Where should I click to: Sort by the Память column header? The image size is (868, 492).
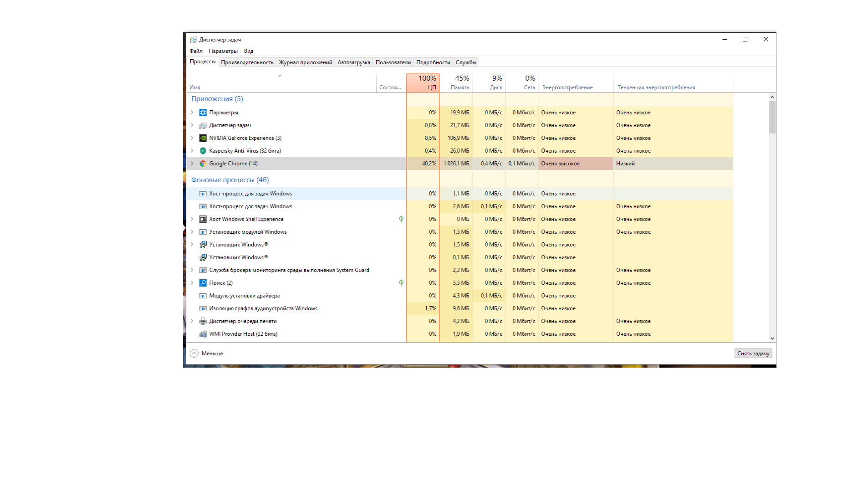pos(456,83)
